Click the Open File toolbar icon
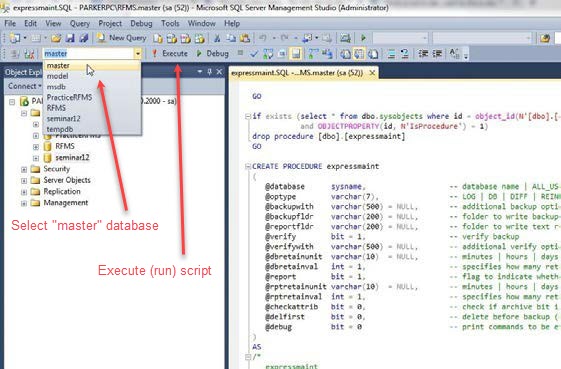561x369 pixels. (56, 38)
